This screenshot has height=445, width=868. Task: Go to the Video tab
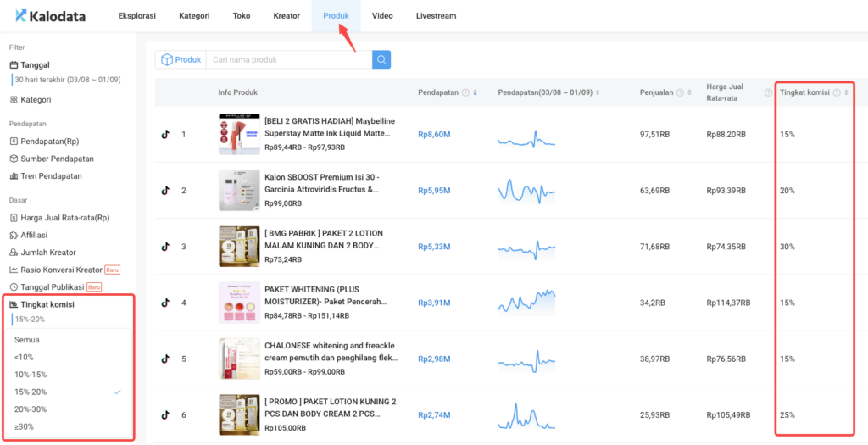tap(382, 15)
